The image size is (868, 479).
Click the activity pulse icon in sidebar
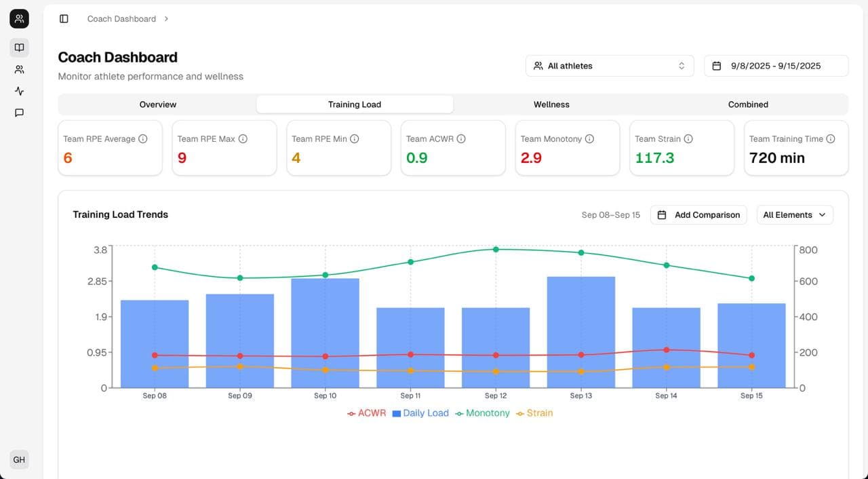click(x=19, y=91)
